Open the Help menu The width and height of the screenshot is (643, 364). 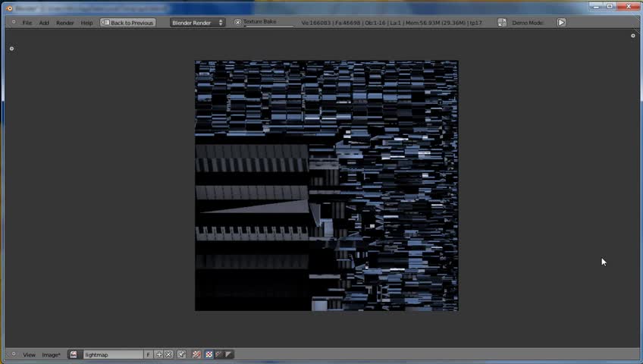tap(86, 23)
